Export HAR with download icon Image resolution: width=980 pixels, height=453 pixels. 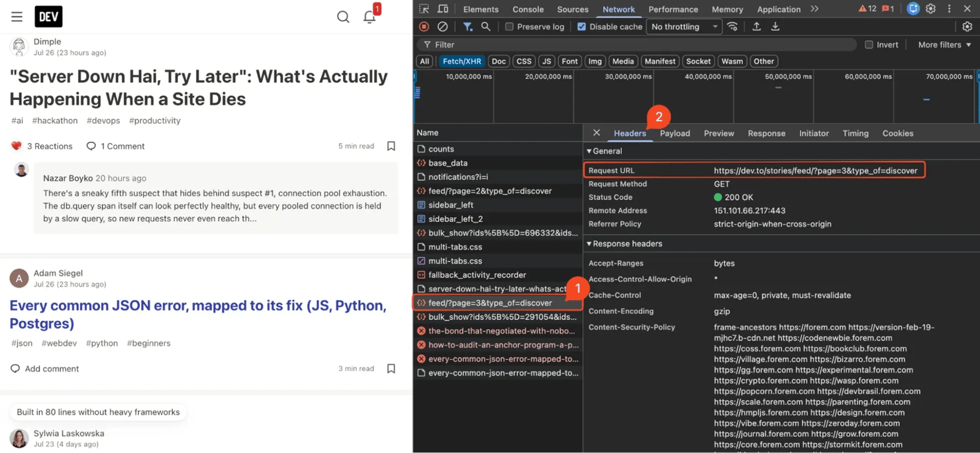click(x=775, y=26)
